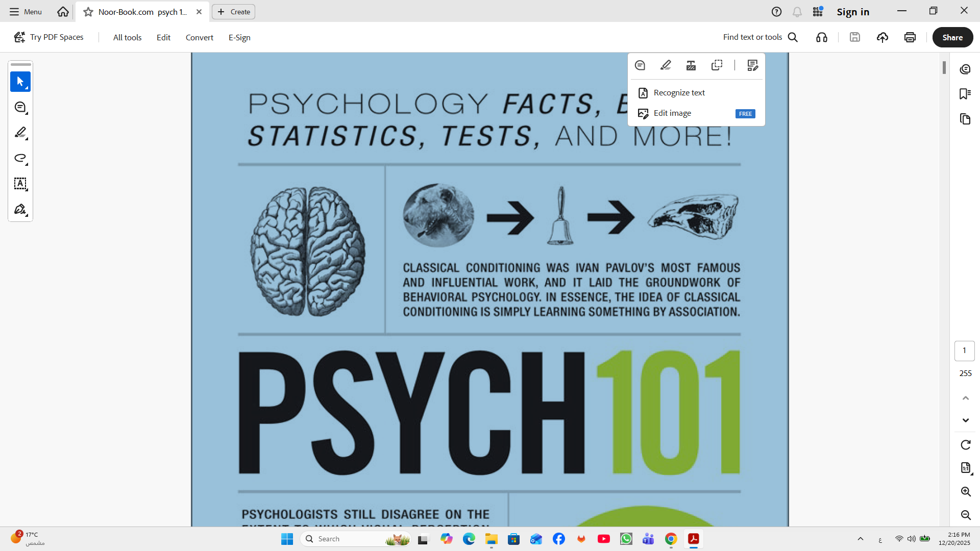Screen dimensions: 980x551
Task: Open the Help question mark icon
Action: (776, 12)
